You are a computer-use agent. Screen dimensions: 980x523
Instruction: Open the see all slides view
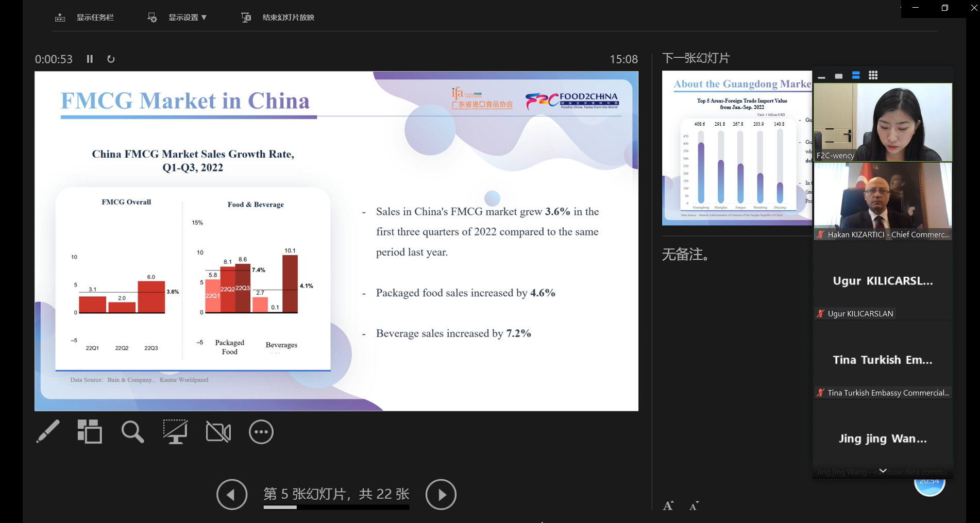click(x=90, y=432)
